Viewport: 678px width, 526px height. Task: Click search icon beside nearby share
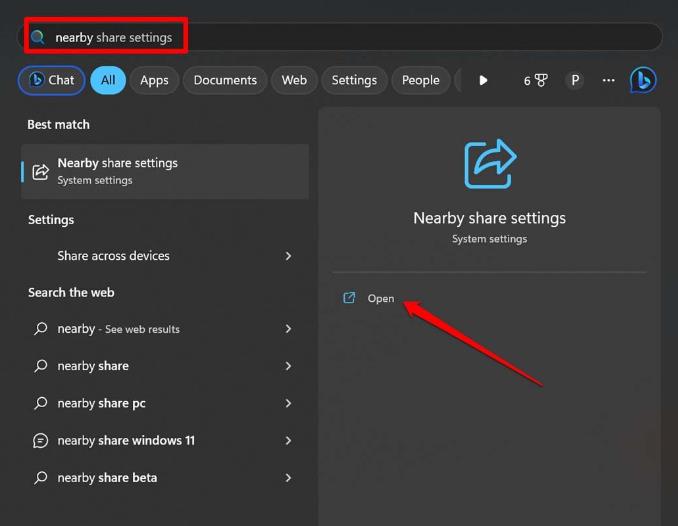pos(41,366)
